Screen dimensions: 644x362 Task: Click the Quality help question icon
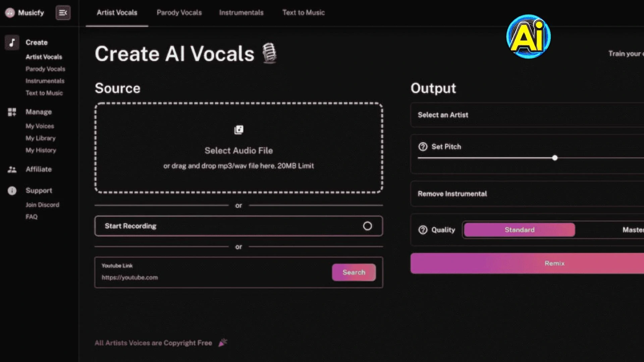click(x=423, y=230)
